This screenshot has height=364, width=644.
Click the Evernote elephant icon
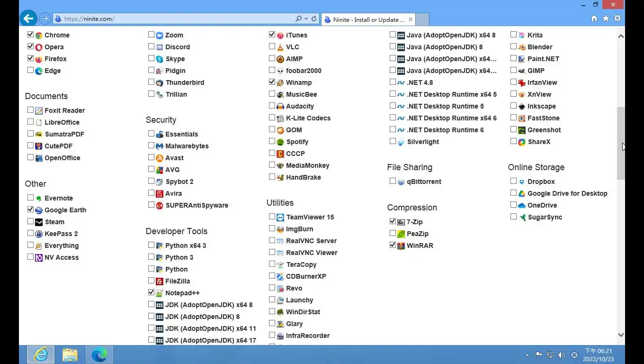pyautogui.click(x=39, y=199)
